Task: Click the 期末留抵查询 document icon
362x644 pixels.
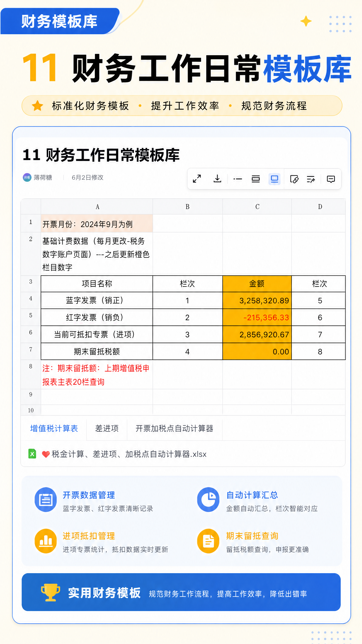Action: (x=208, y=541)
